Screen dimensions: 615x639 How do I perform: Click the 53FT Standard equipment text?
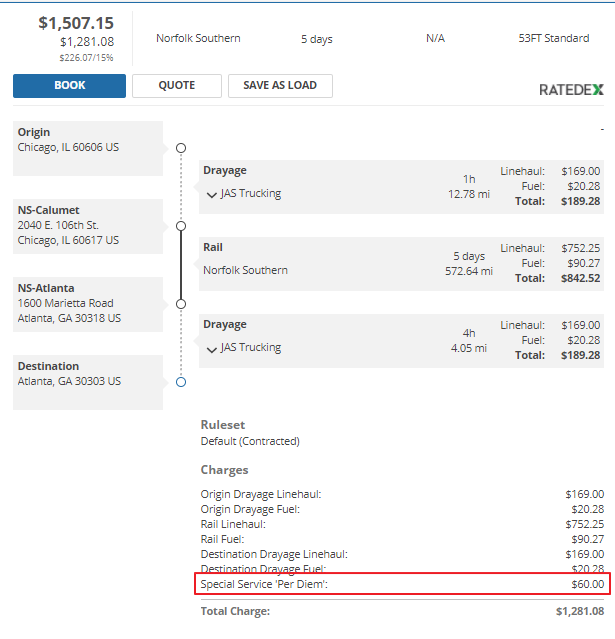[x=553, y=38]
